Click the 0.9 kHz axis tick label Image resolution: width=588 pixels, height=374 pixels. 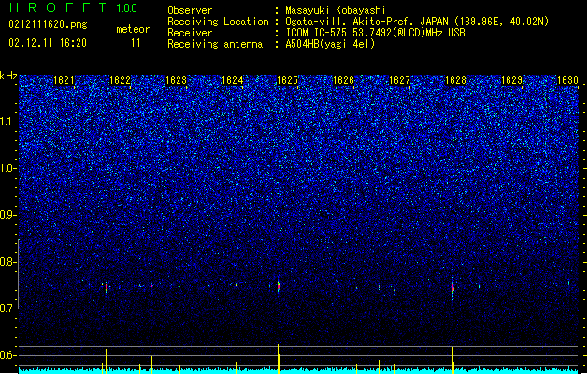point(7,215)
